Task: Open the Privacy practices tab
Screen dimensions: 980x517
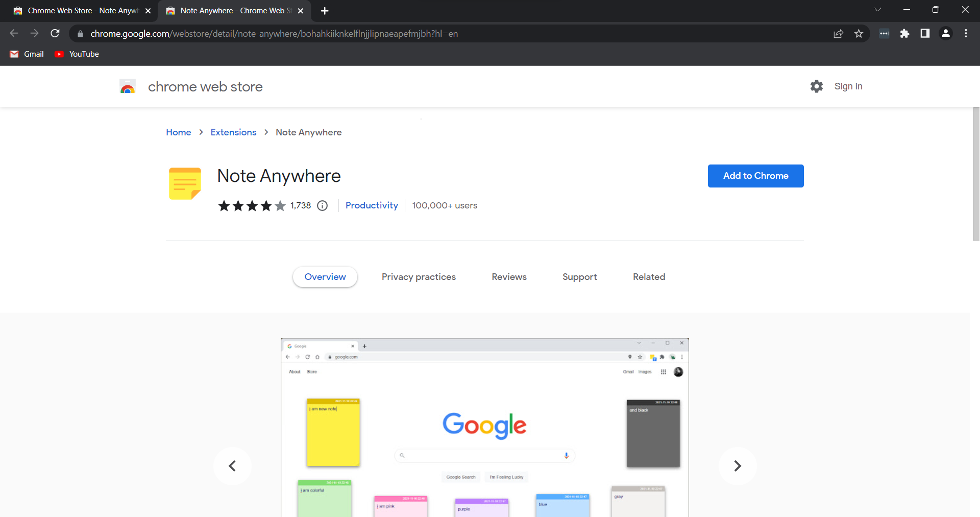Action: point(419,276)
